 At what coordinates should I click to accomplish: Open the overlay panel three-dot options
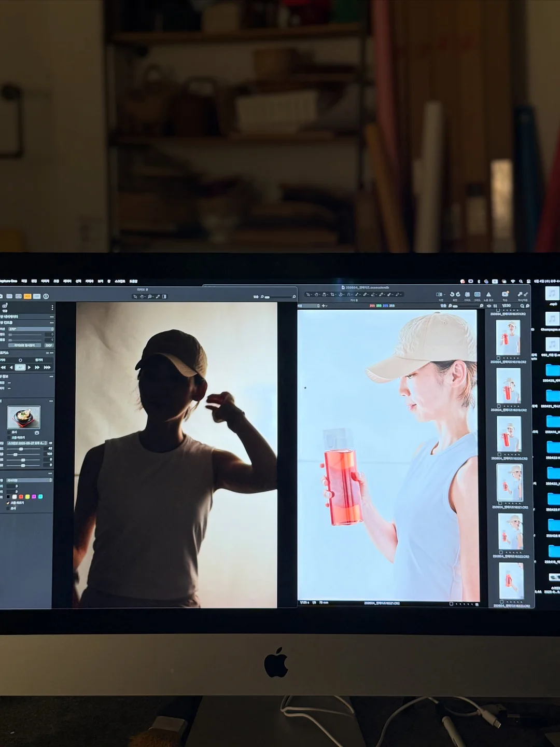51,401
